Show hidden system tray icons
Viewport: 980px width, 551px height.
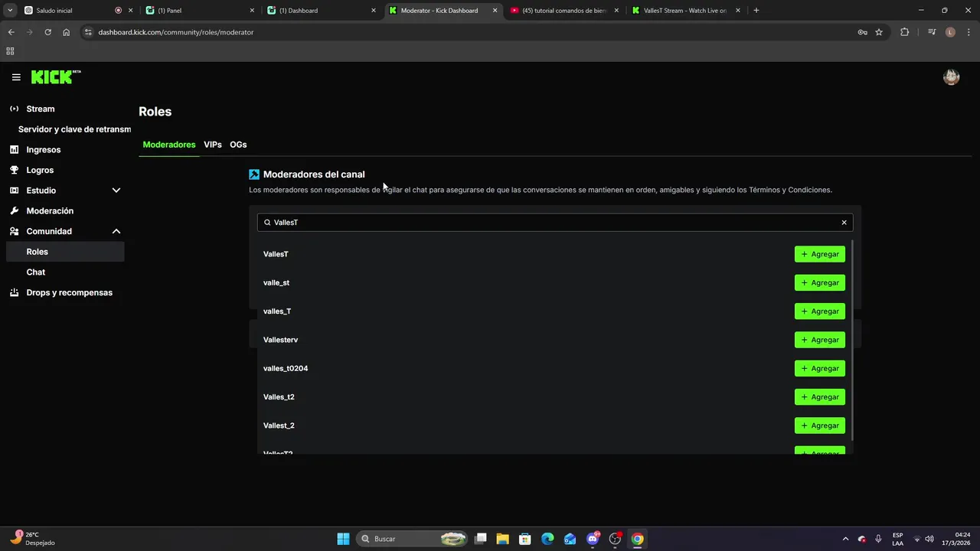845,539
